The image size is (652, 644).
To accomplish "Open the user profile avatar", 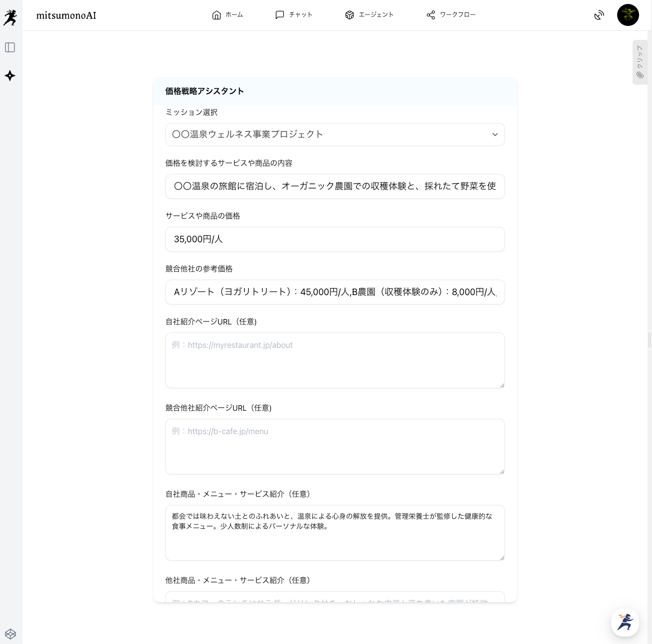I will coord(628,15).
